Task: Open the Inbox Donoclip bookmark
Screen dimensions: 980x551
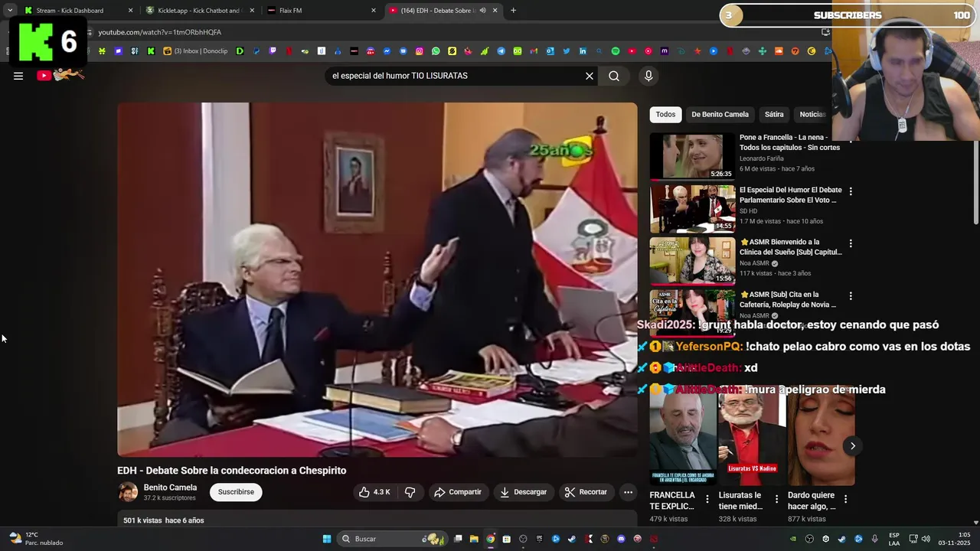Action: click(x=196, y=51)
